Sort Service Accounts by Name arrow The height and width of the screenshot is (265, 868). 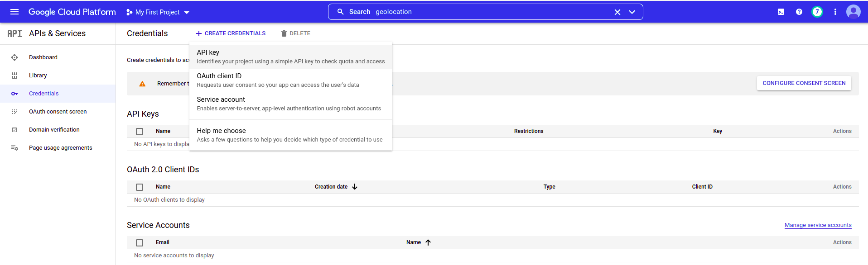pyautogui.click(x=428, y=242)
